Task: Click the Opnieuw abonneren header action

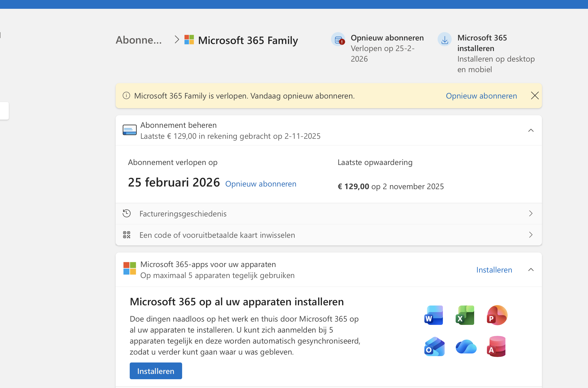Action: (377, 48)
